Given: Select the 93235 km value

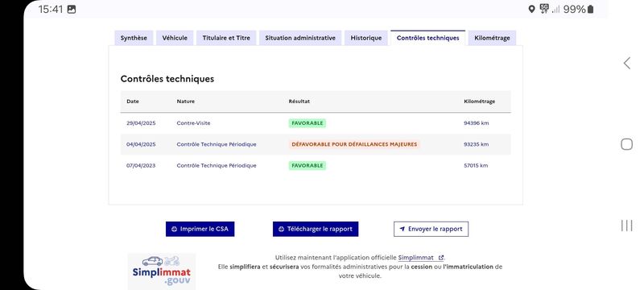Looking at the screenshot, I should coord(476,144).
